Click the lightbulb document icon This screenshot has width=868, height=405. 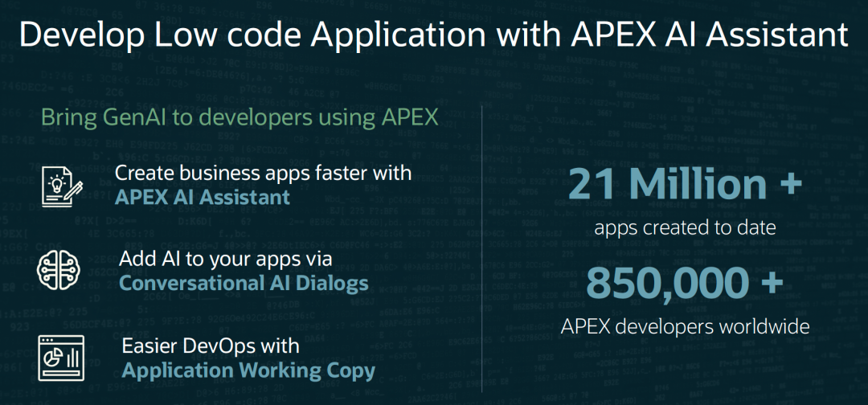(62, 186)
